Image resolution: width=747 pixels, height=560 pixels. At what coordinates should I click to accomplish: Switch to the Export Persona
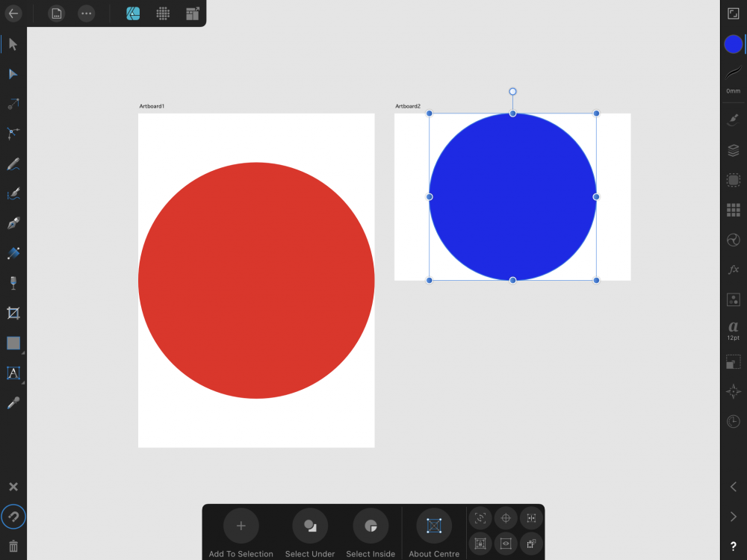tap(192, 13)
